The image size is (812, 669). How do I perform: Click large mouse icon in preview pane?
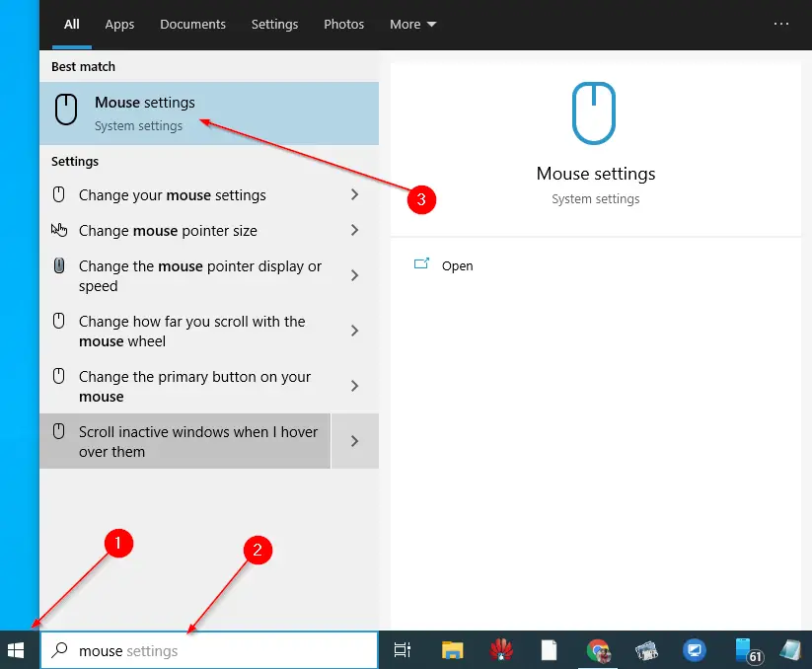[594, 112]
